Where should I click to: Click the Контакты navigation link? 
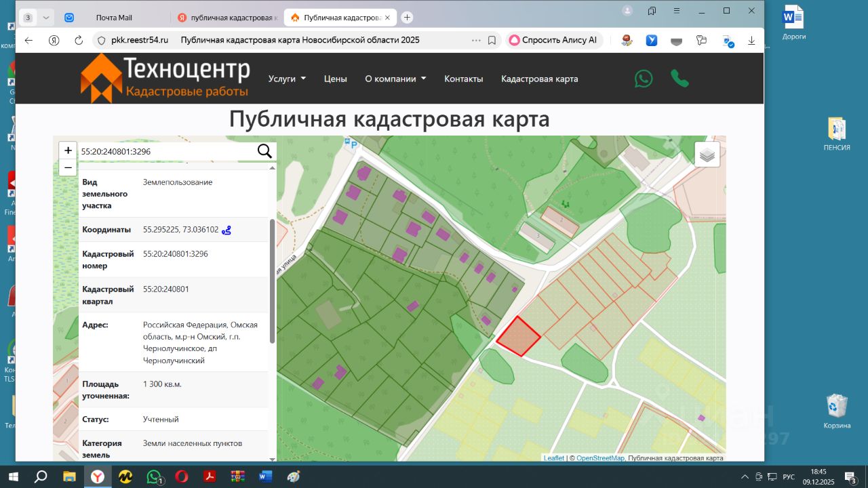[x=464, y=79]
